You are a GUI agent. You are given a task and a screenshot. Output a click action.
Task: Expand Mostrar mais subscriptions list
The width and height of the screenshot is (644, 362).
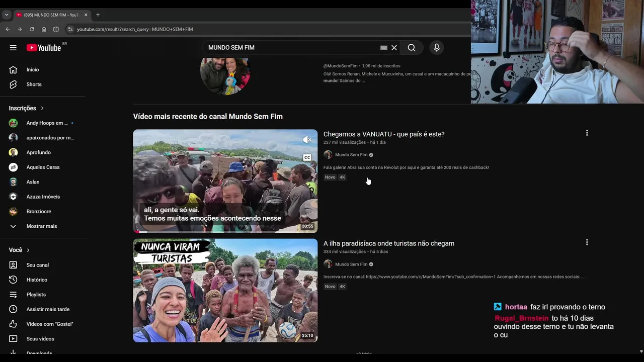click(43, 226)
